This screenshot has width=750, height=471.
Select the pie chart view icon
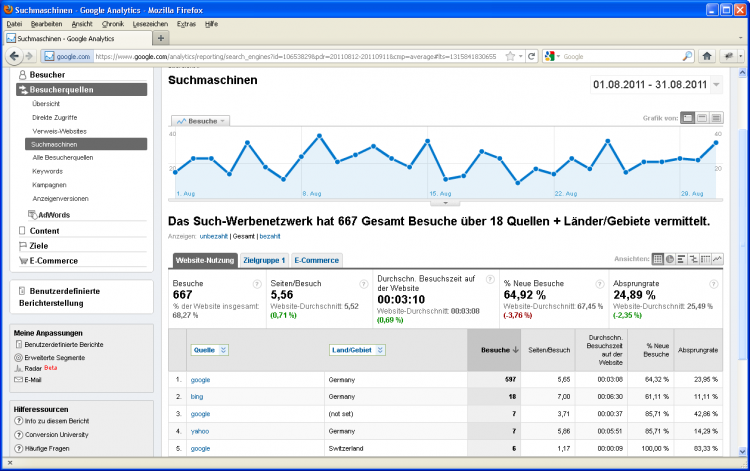670,260
